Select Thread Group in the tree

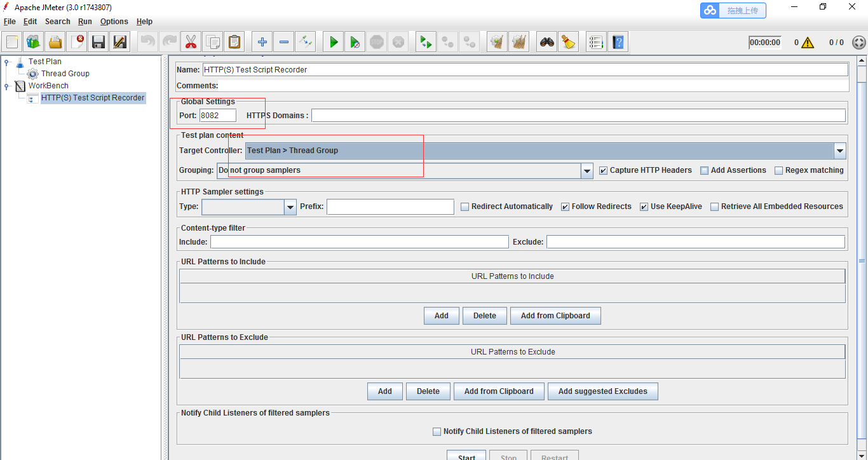(65, 74)
